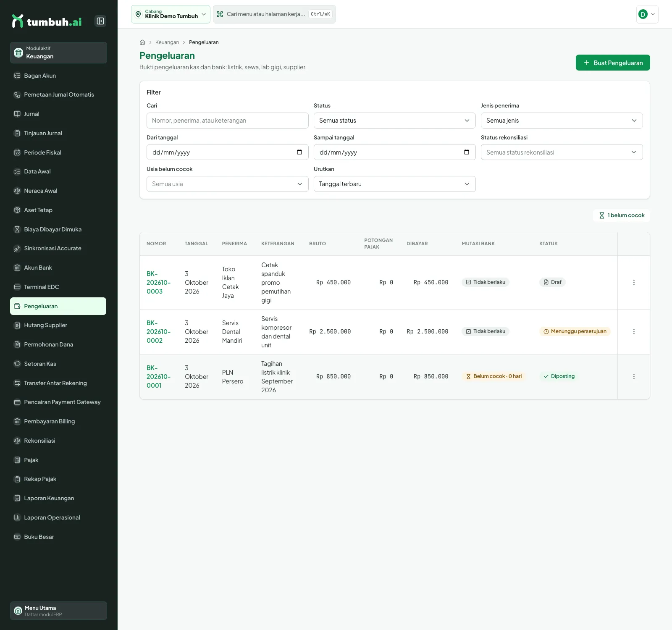The height and width of the screenshot is (630, 672).
Task: Filter by 1 belum cocok chip
Action: pyautogui.click(x=622, y=215)
